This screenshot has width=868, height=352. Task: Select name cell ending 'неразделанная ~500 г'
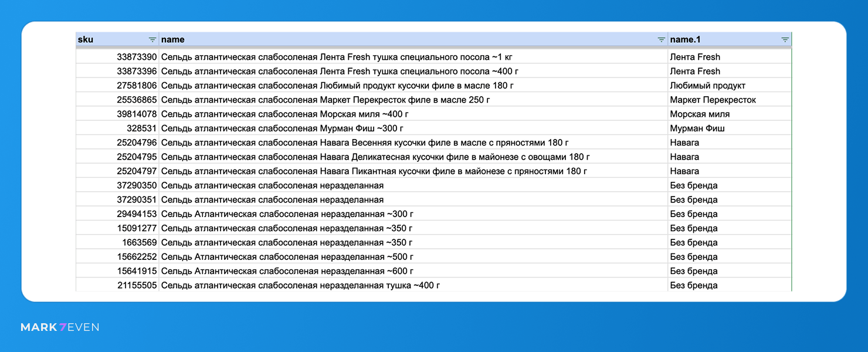point(413,257)
